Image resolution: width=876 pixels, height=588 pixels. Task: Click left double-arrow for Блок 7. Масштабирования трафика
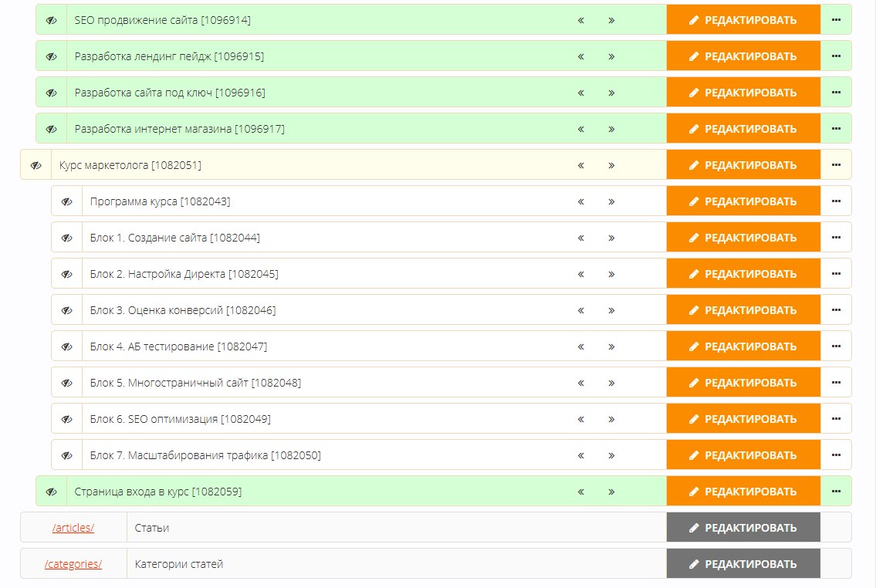tap(581, 455)
